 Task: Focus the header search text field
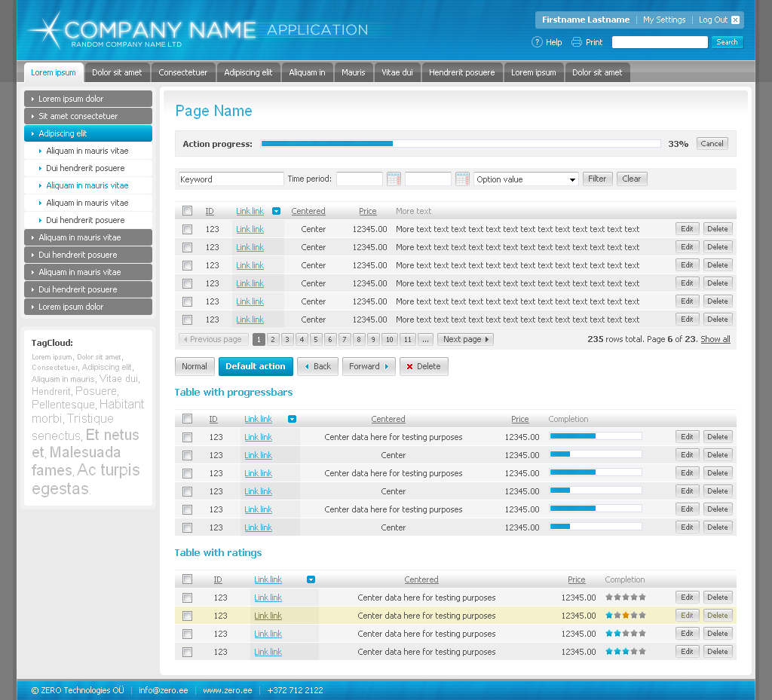coord(660,42)
